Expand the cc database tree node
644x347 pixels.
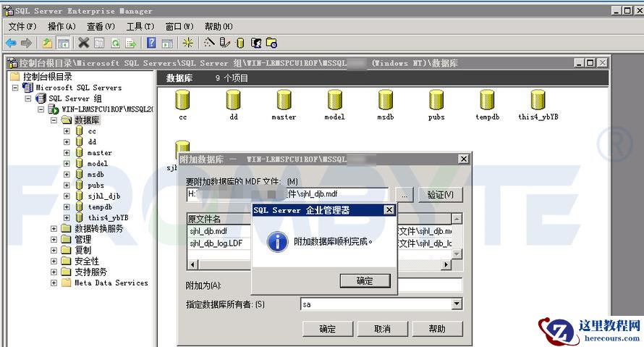click(67, 131)
